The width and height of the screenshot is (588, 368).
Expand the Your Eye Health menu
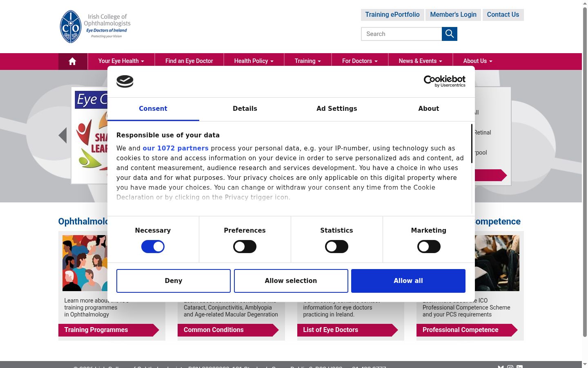(x=121, y=61)
